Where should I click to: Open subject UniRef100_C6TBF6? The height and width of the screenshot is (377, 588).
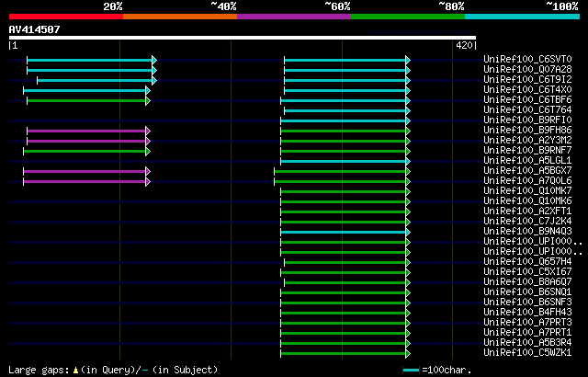coord(527,100)
